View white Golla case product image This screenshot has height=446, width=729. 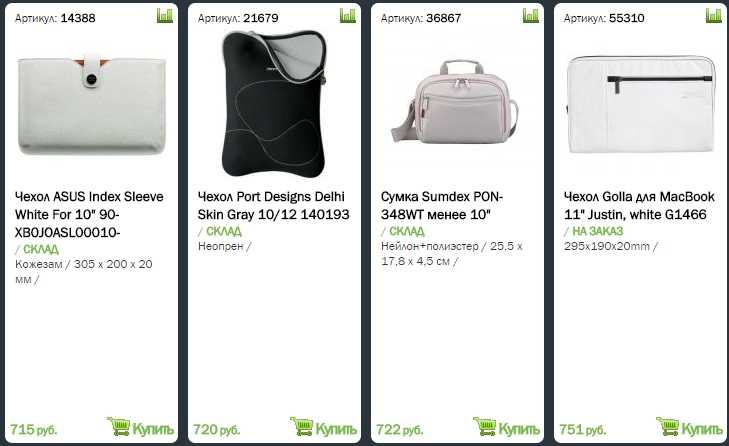(640, 104)
